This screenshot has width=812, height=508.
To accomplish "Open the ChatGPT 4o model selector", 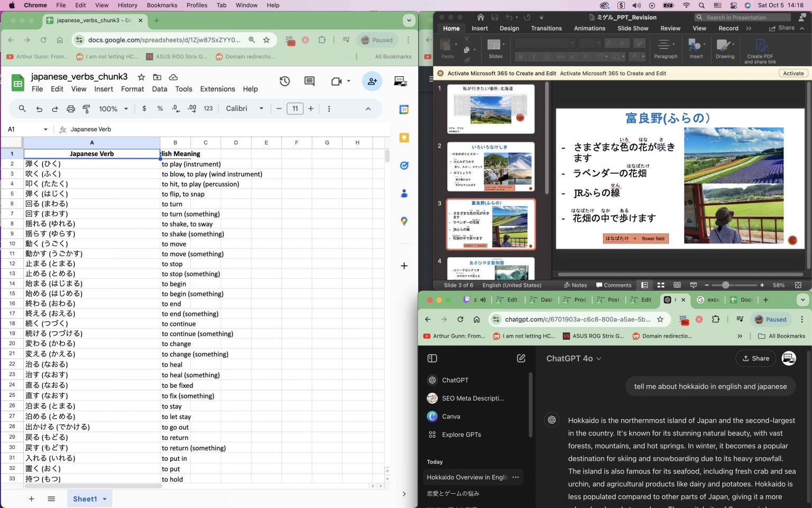I will click(x=574, y=358).
